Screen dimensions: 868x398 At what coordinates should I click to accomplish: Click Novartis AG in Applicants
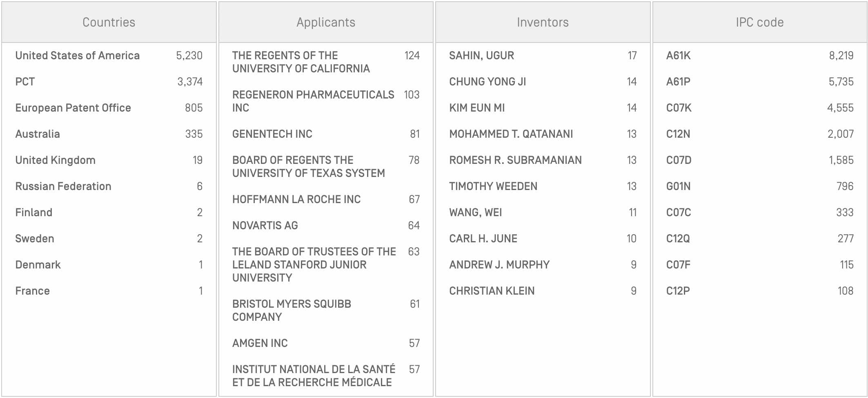coord(265,226)
